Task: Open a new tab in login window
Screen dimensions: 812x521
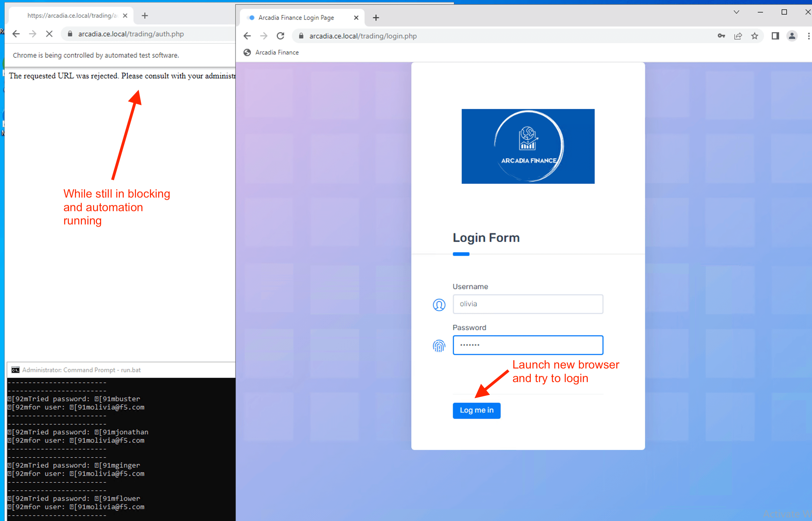Action: [376, 18]
